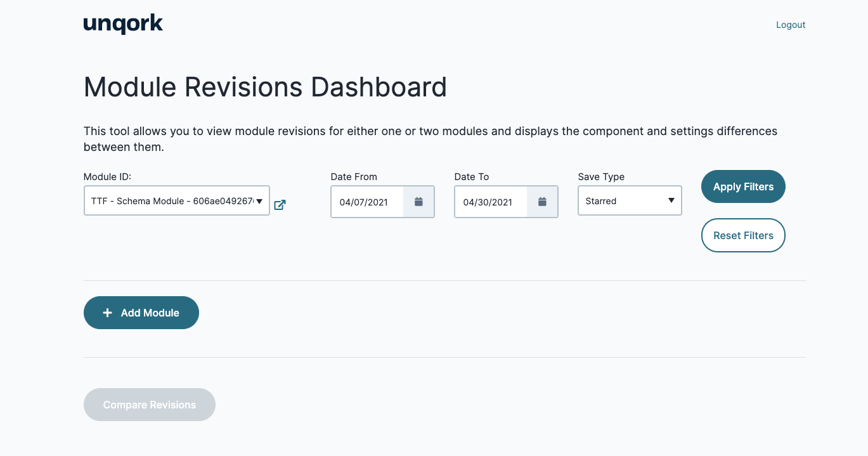The image size is (868, 456).
Task: Expand the Module ID dropdown arrow
Action: point(259,201)
